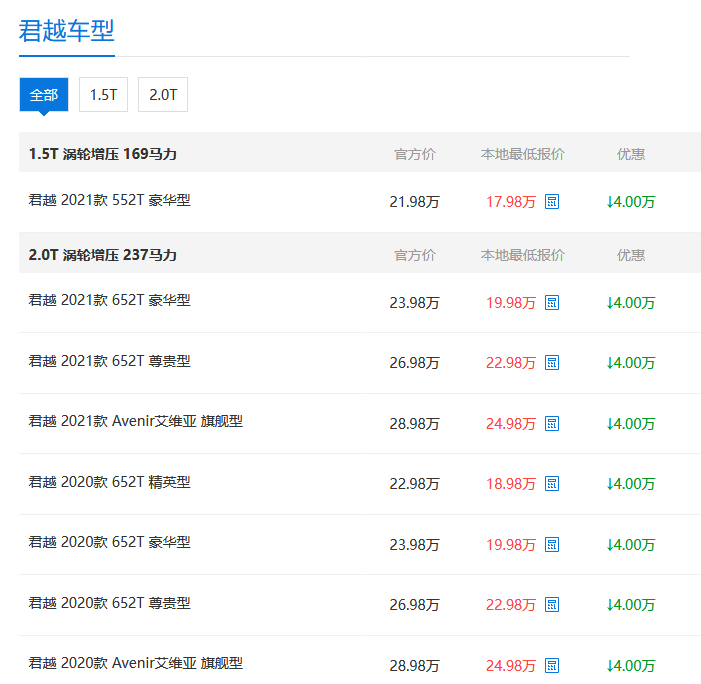Click calculator icon for 2020款 652T 尊贵型
Screen dimensions: 701x684
[x=552, y=605]
